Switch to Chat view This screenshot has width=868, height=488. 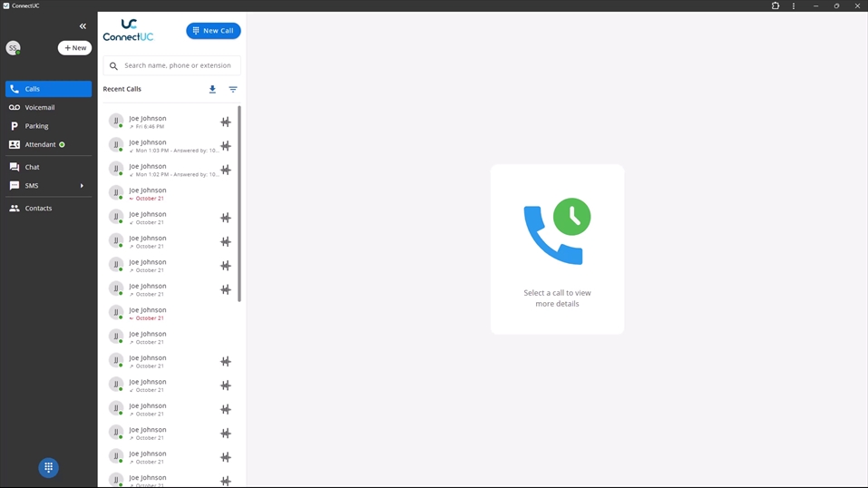tap(33, 167)
